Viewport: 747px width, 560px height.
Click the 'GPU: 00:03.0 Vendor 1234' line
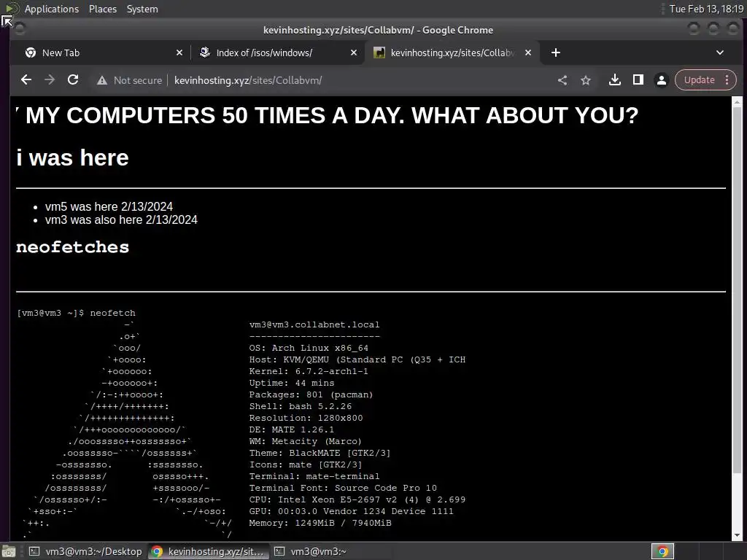351,511
